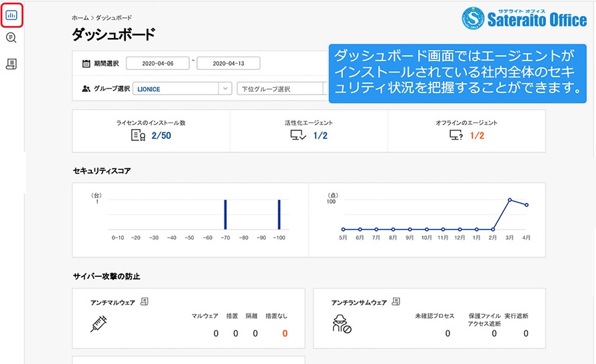The height and width of the screenshot is (364, 596).
Task: Click the license install count 2/50
Action: [x=161, y=136]
